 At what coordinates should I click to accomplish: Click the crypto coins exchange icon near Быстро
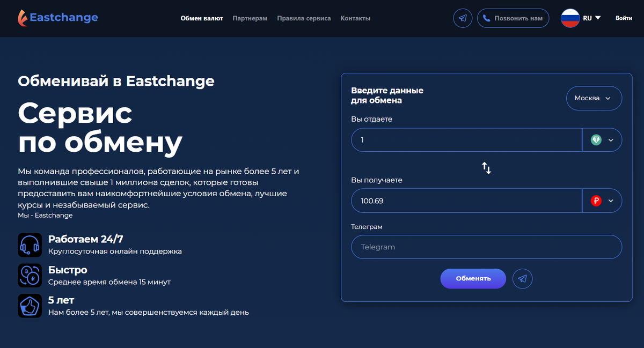tap(30, 275)
